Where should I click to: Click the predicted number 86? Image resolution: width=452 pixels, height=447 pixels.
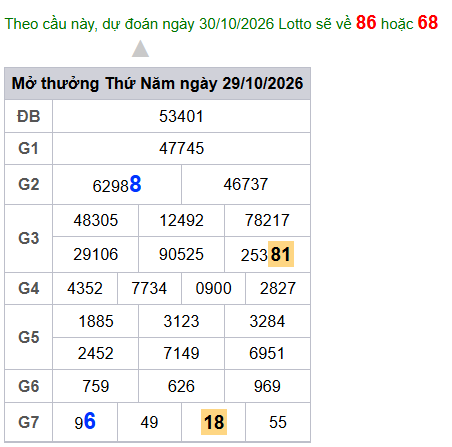pyautogui.click(x=366, y=23)
